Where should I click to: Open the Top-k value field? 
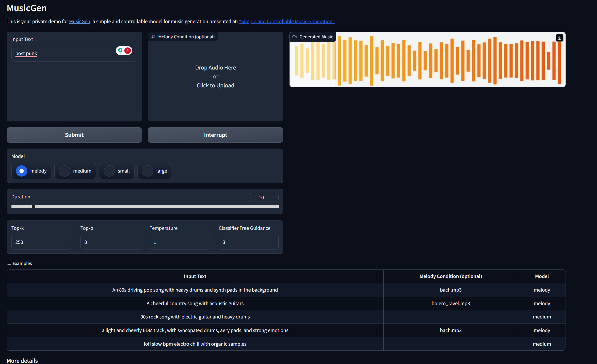pos(41,242)
